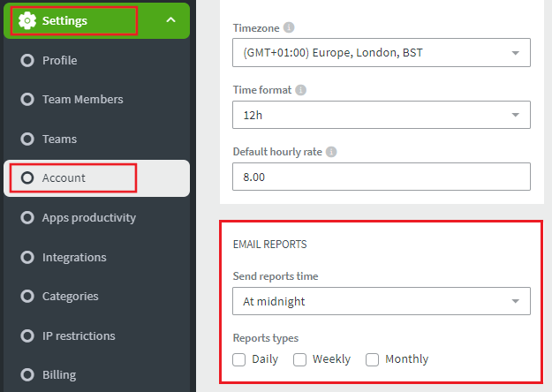The image size is (552, 392).
Task: Click the Default hourly rate info icon
Action: 331,152
